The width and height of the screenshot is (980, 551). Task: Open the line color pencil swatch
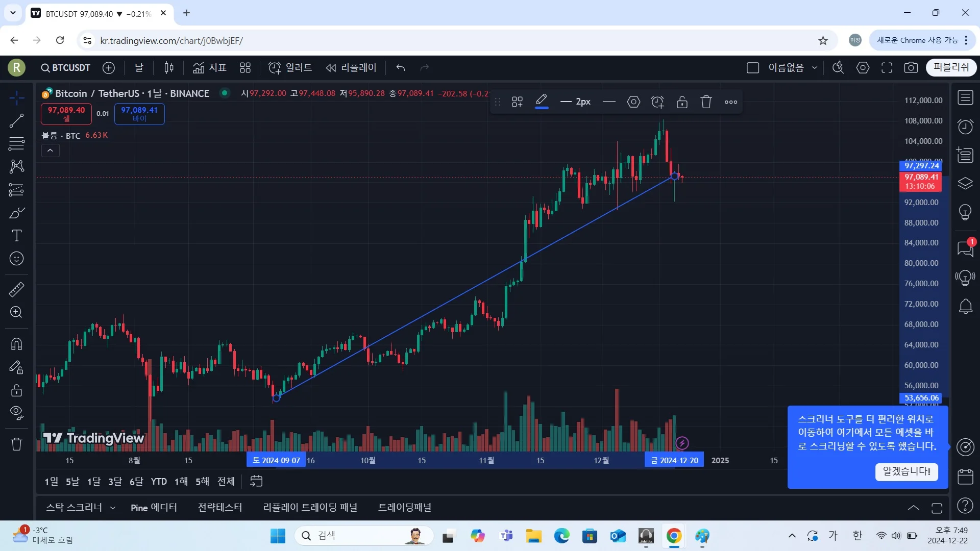[x=542, y=101]
